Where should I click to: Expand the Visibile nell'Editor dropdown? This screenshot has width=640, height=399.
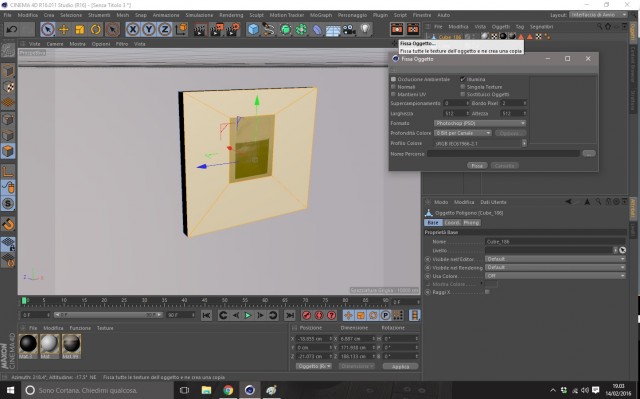(x=555, y=259)
